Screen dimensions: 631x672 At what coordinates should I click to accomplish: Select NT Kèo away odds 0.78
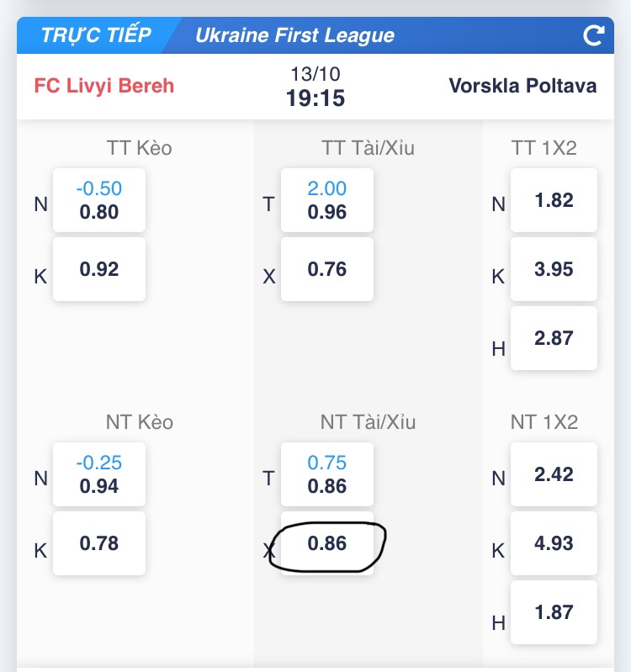99,543
